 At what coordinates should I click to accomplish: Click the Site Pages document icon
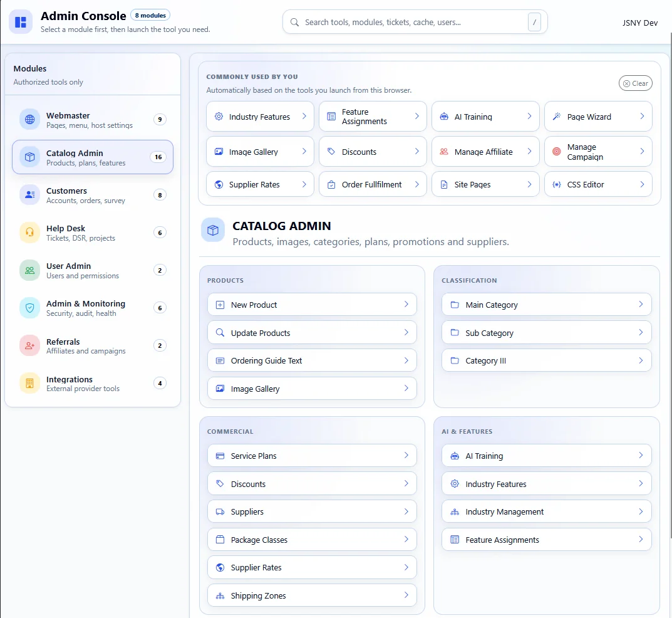[x=444, y=184]
